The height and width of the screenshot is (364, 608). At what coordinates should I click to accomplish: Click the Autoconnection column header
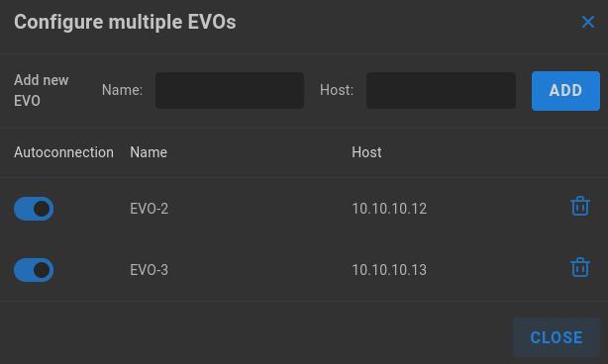click(x=63, y=152)
